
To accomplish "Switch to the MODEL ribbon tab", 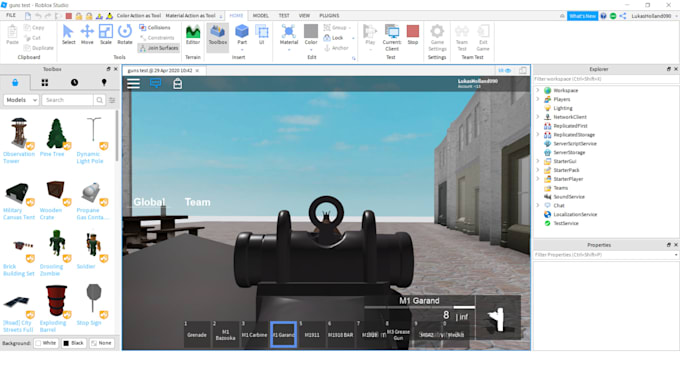I will point(261,16).
